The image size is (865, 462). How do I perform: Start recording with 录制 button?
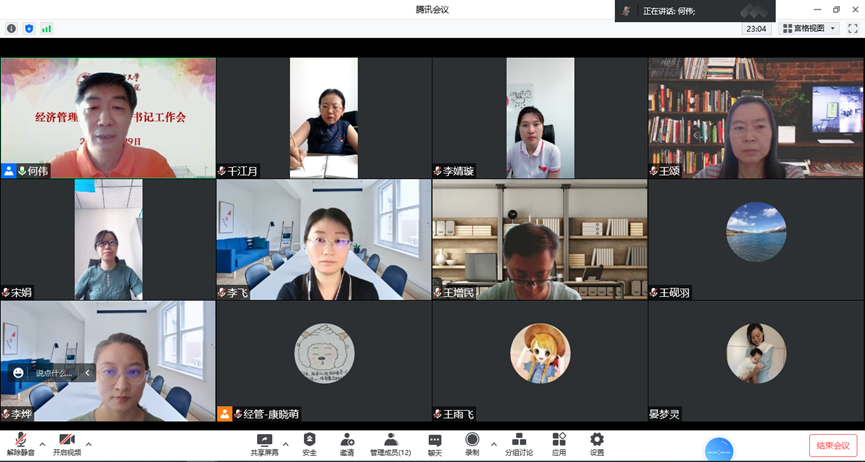(x=472, y=444)
